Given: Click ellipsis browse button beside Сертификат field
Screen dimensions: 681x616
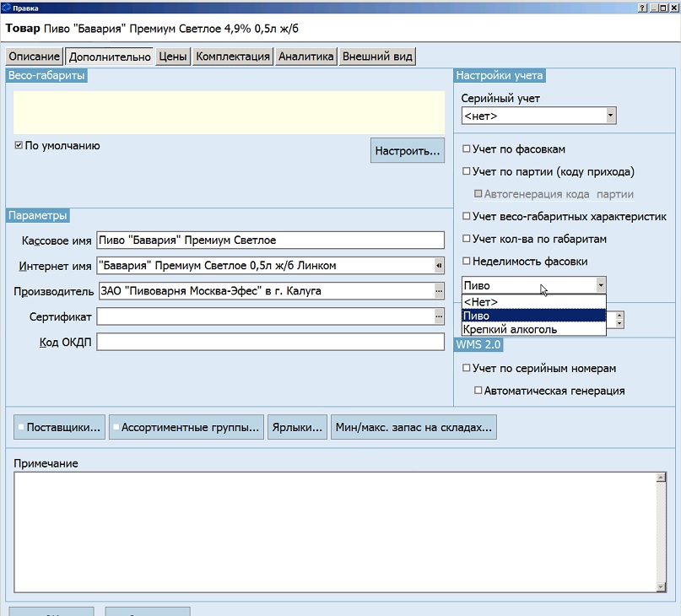Looking at the screenshot, I should (439, 316).
